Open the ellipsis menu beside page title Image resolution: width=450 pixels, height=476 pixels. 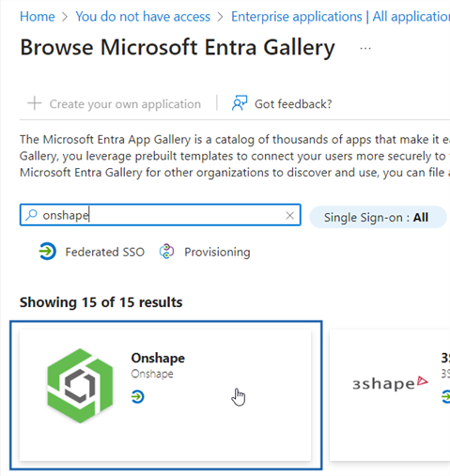click(365, 49)
